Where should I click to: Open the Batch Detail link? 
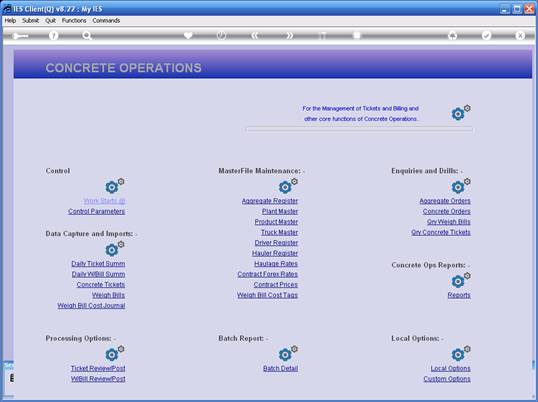(x=280, y=368)
